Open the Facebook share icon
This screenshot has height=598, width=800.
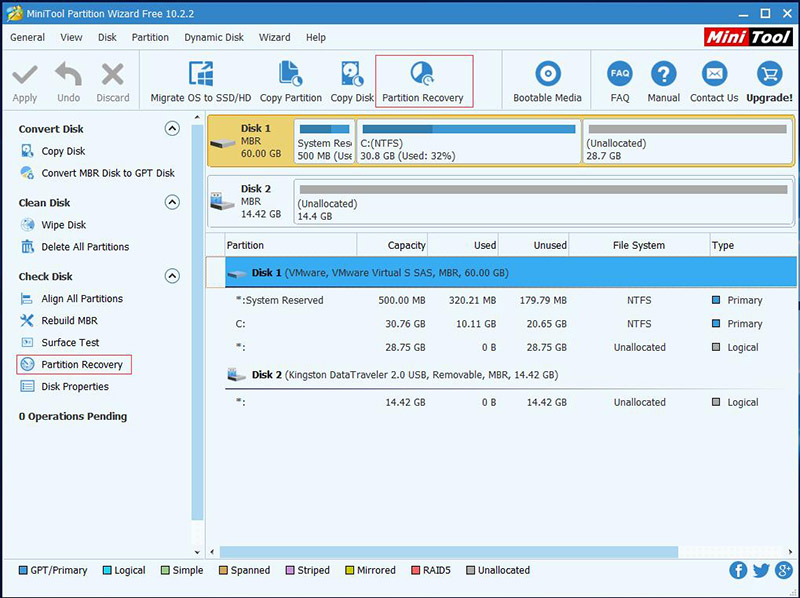(739, 570)
